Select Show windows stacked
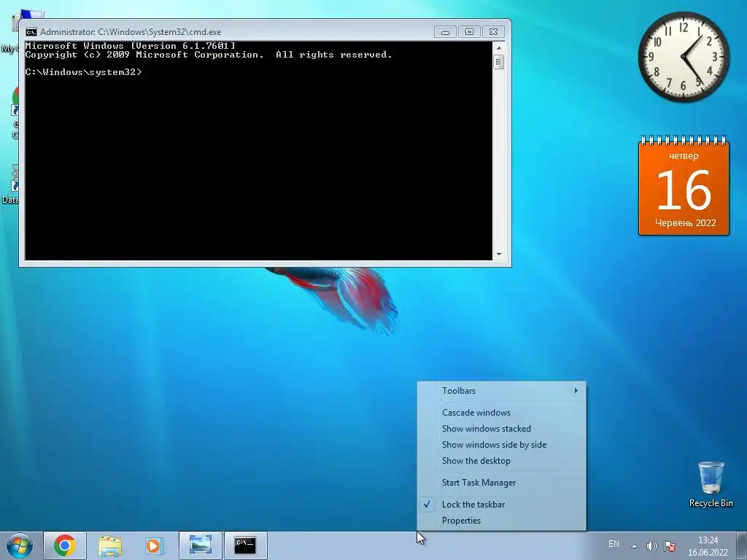 click(x=502, y=429)
